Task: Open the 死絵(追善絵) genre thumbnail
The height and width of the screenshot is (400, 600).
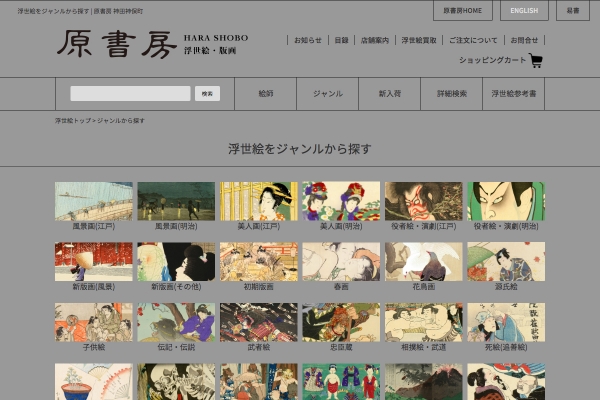Action: coord(506,322)
